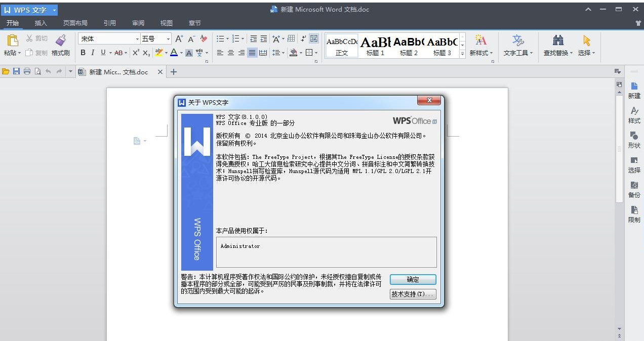Apply subscript with the X₂ icon
Viewport: 644px width, 341px height.
146,53
